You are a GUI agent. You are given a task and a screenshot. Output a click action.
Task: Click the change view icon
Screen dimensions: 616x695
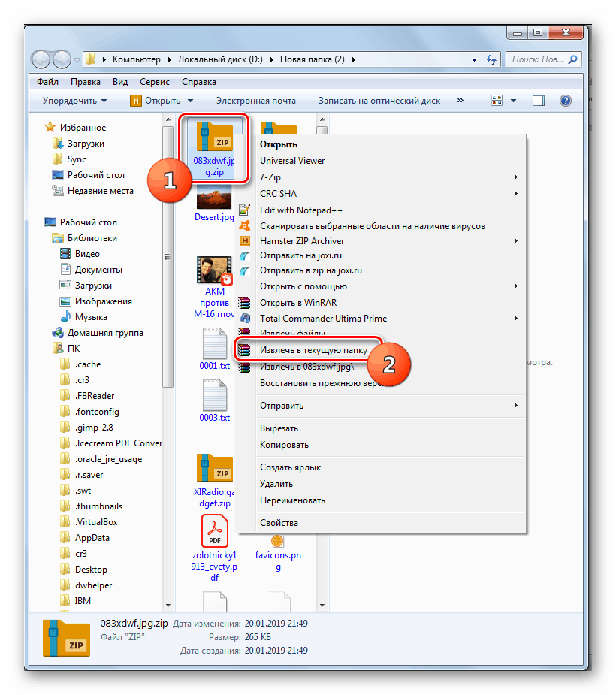pyautogui.click(x=497, y=101)
